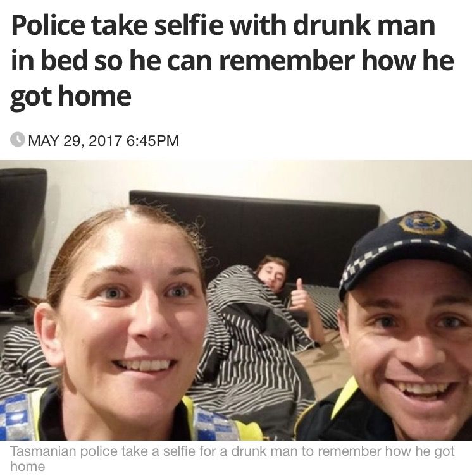Click the yellow hi-vis collar of male officer

[x=345, y=398]
